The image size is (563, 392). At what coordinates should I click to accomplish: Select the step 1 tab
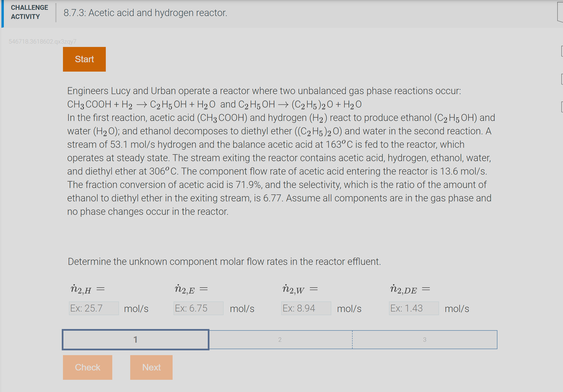click(135, 340)
